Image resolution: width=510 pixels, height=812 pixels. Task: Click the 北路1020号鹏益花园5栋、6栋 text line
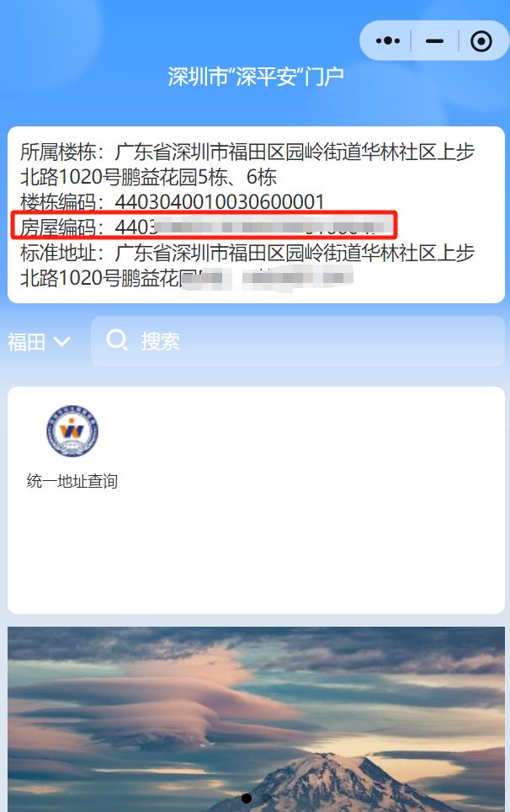click(148, 177)
